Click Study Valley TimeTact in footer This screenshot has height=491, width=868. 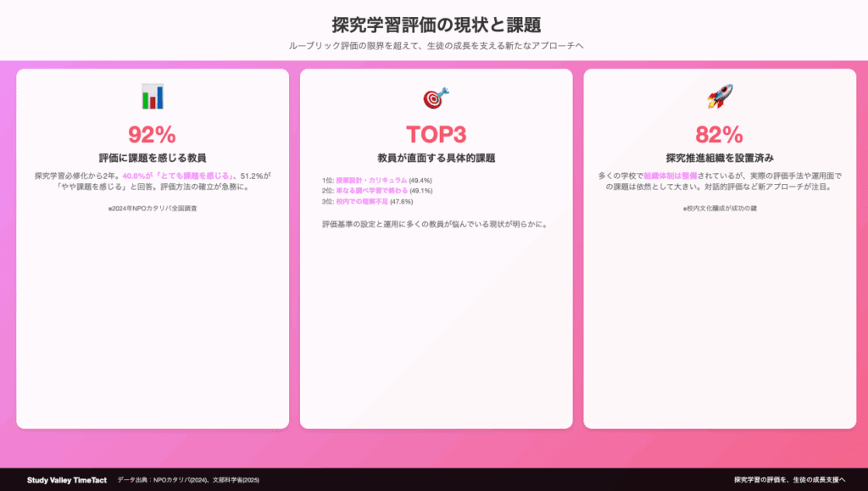(66, 480)
